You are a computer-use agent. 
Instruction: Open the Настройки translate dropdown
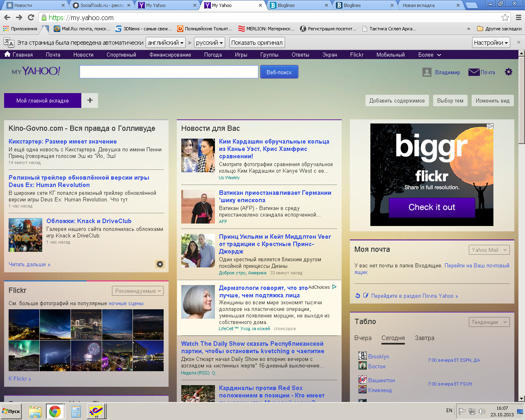pos(491,42)
